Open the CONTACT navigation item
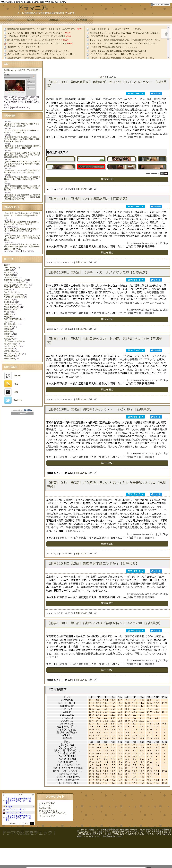 point(54,20)
